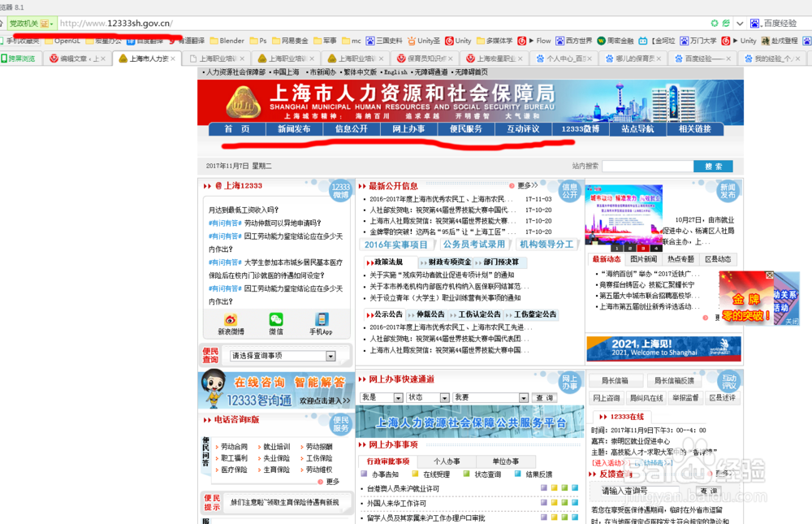Image resolution: width=812 pixels, height=524 pixels.
Task: Click the green 微信 WeChat icon
Action: coord(276,319)
